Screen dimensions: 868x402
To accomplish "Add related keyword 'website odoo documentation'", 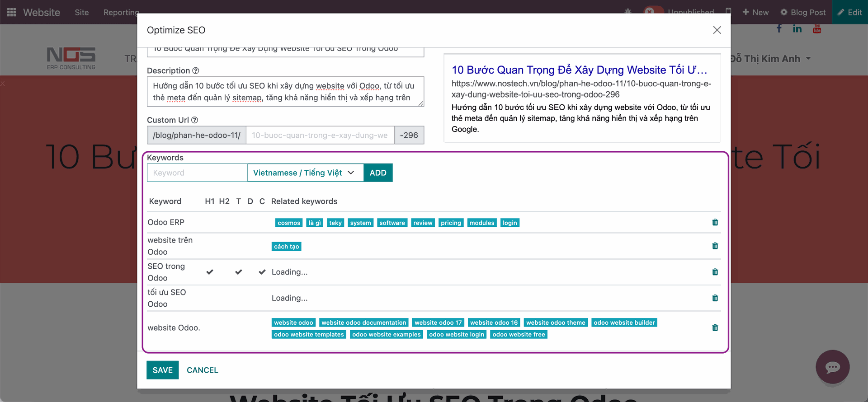I will coord(364,323).
